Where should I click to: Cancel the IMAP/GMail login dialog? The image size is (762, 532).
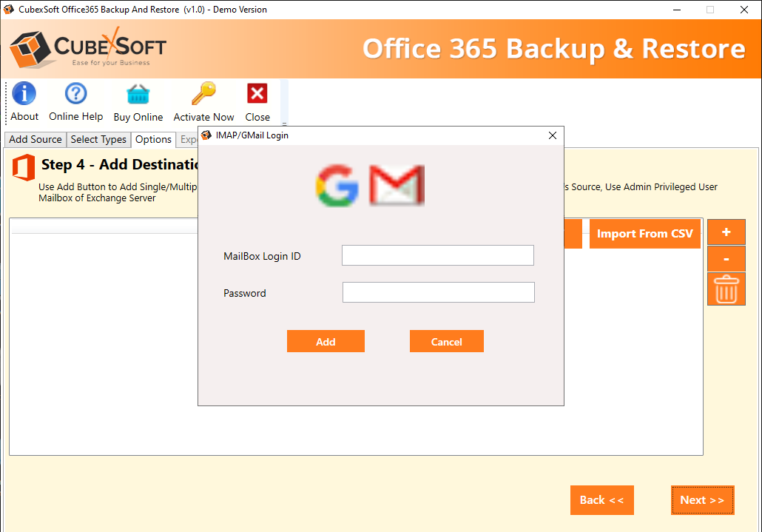coord(447,342)
